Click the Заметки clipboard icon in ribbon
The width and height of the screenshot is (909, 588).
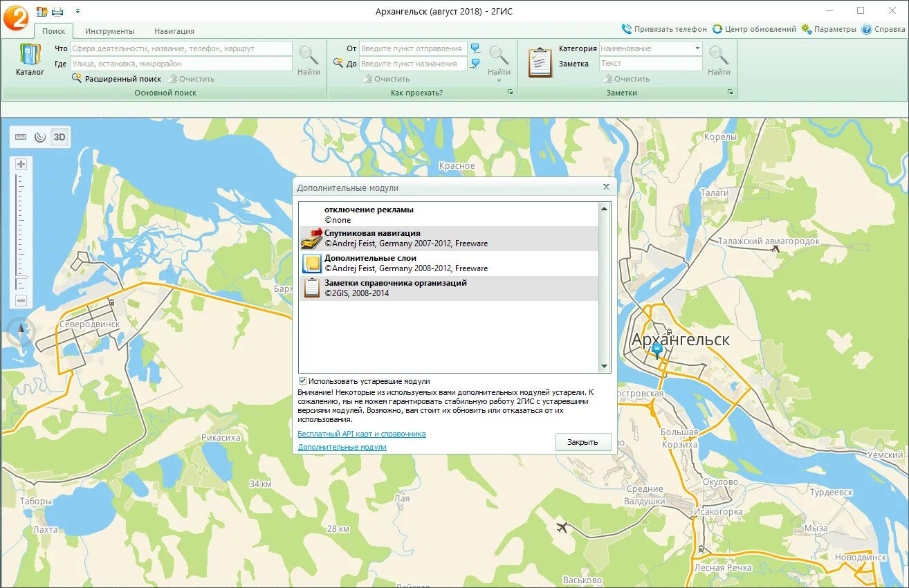pos(540,62)
